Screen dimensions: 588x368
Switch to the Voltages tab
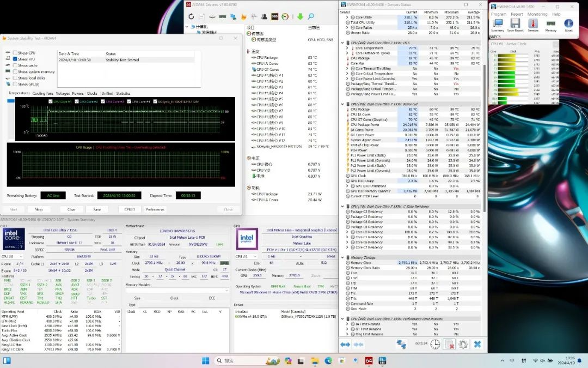(x=63, y=93)
